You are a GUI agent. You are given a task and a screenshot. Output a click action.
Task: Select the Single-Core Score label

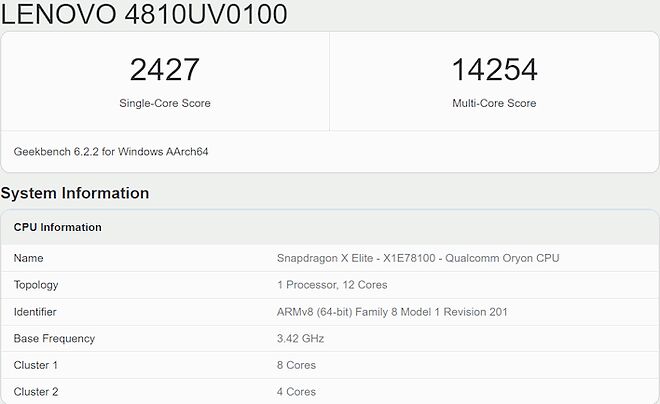[x=165, y=103]
